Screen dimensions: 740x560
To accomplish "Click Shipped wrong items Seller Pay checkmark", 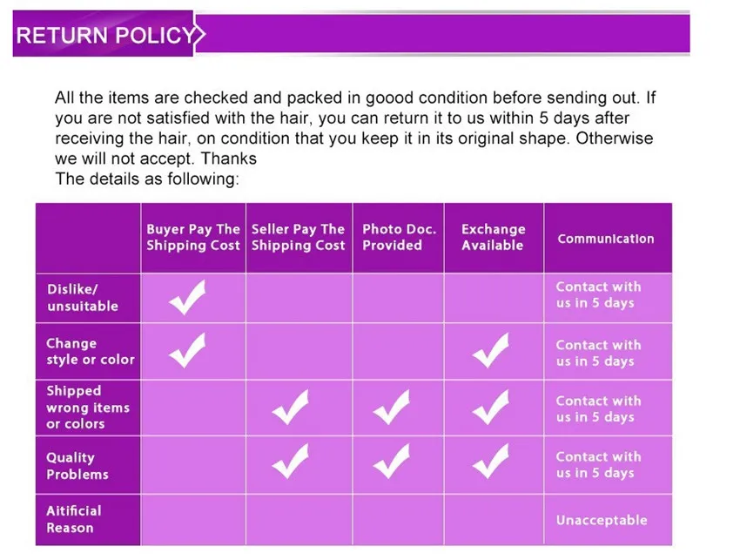I will 290,408.
